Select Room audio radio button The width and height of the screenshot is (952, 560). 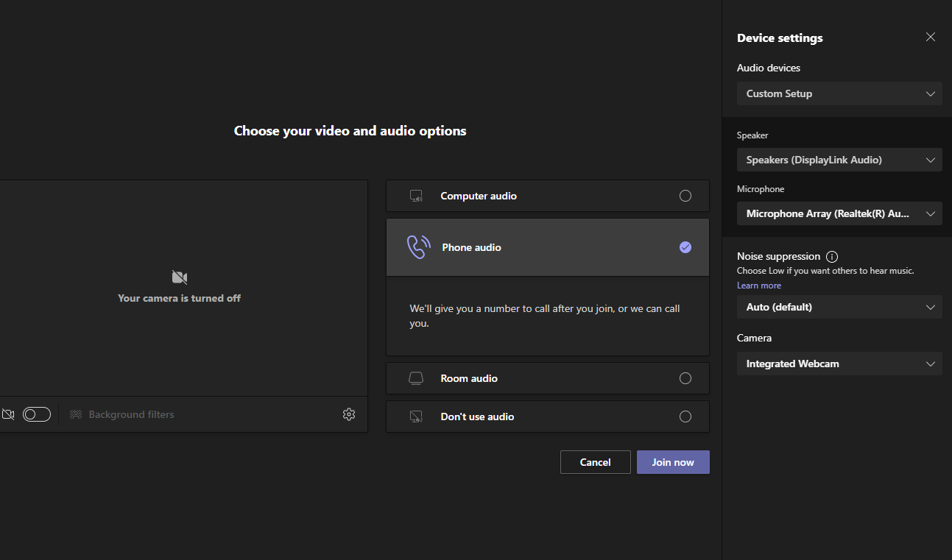(x=685, y=378)
